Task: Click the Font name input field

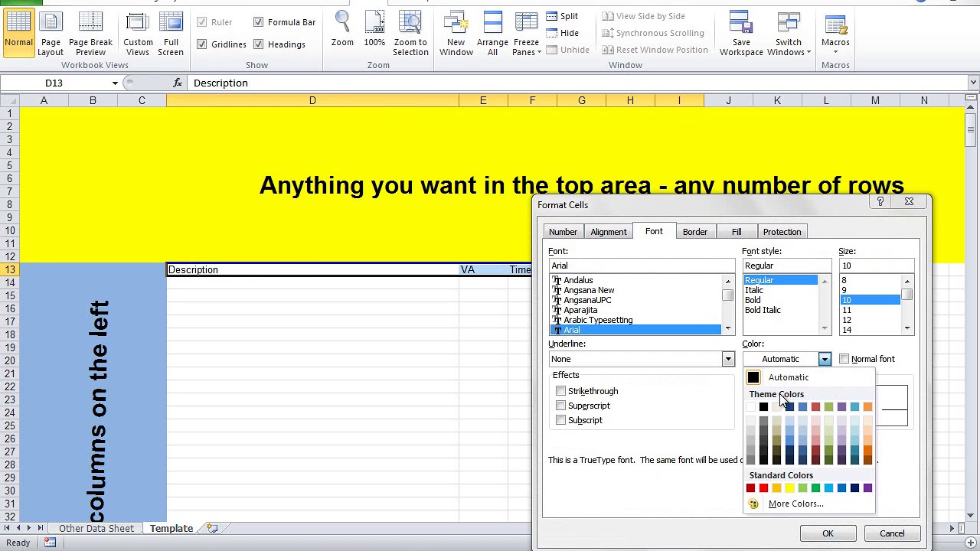Action: click(x=642, y=266)
